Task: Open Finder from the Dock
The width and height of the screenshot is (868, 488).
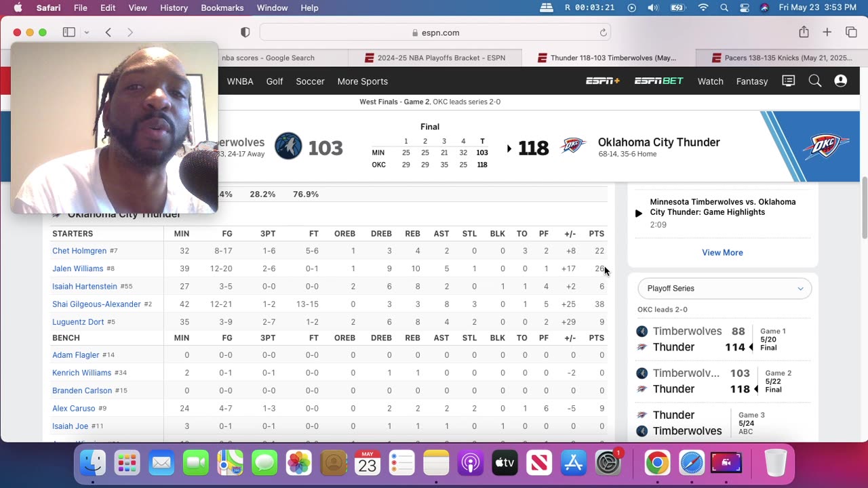Action: (93, 464)
